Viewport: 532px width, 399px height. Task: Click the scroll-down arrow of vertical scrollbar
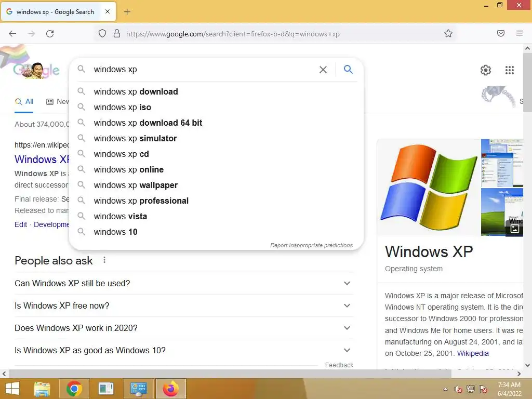[x=527, y=365]
